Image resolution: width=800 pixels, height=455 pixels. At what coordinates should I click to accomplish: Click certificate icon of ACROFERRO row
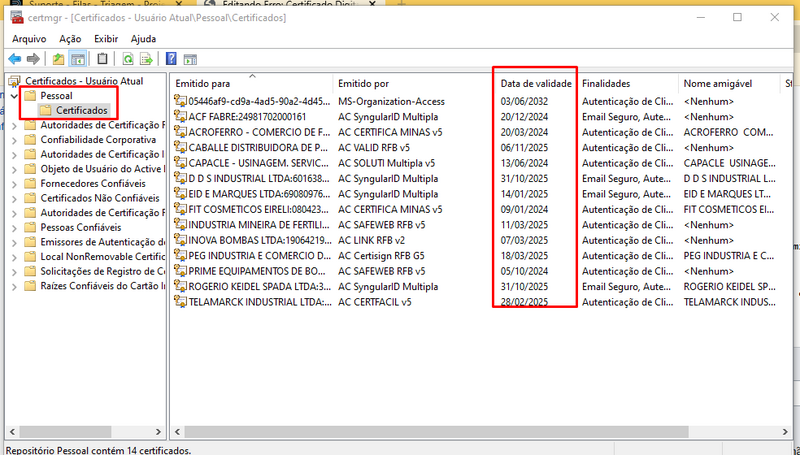tap(181, 132)
